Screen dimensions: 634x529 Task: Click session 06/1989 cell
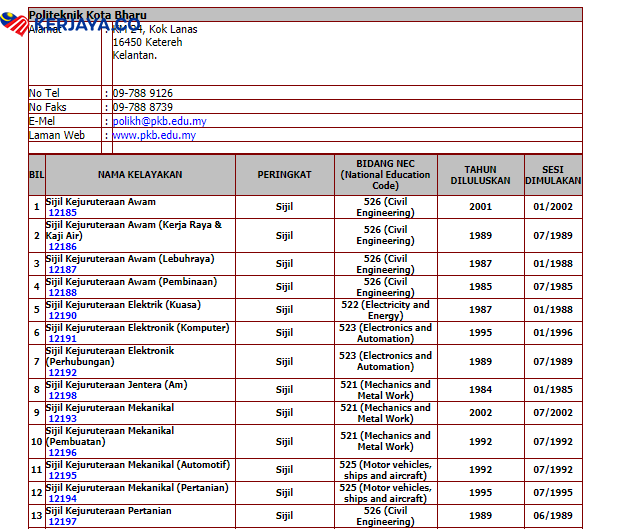pyautogui.click(x=553, y=516)
